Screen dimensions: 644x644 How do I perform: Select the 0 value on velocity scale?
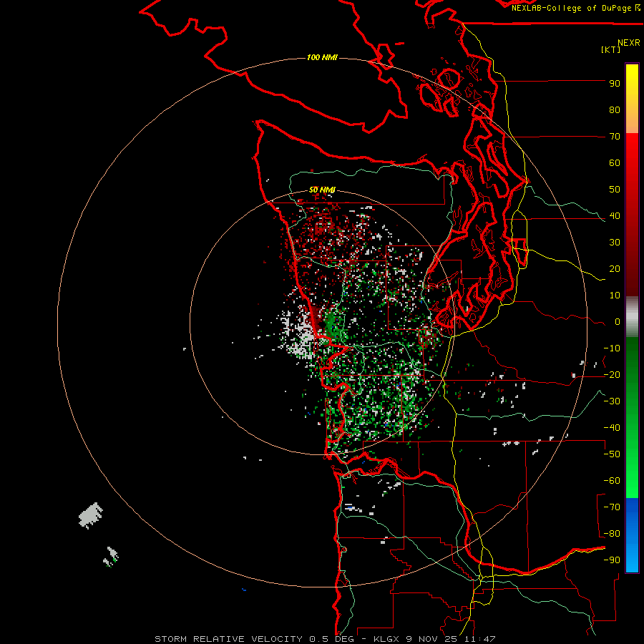(x=618, y=321)
